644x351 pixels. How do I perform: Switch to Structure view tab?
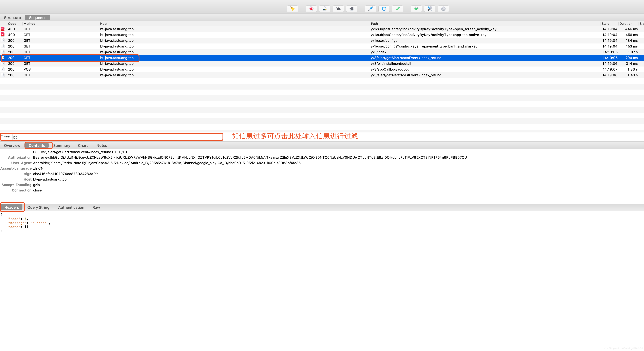pos(12,18)
